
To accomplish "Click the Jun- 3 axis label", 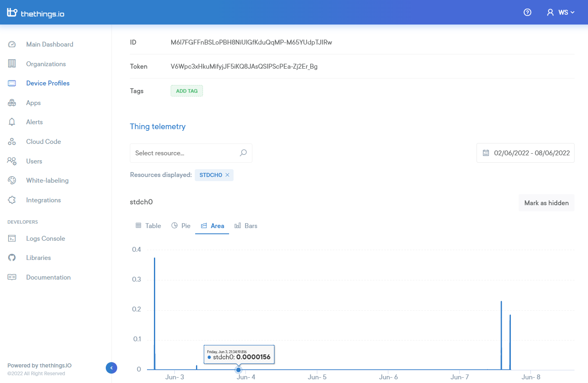I will pyautogui.click(x=175, y=377).
